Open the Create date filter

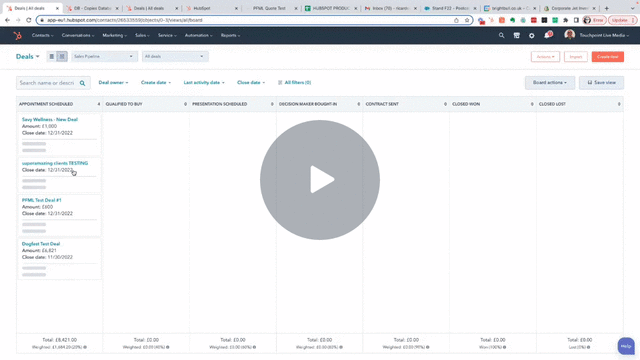tap(156, 82)
